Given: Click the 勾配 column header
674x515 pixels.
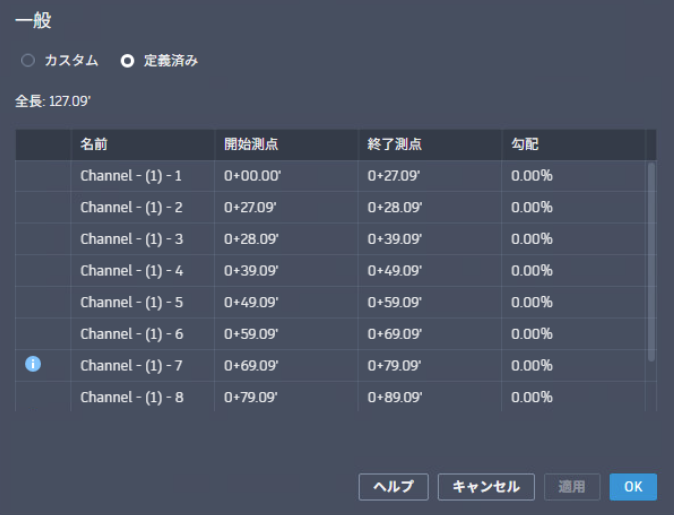Looking at the screenshot, I should (524, 144).
